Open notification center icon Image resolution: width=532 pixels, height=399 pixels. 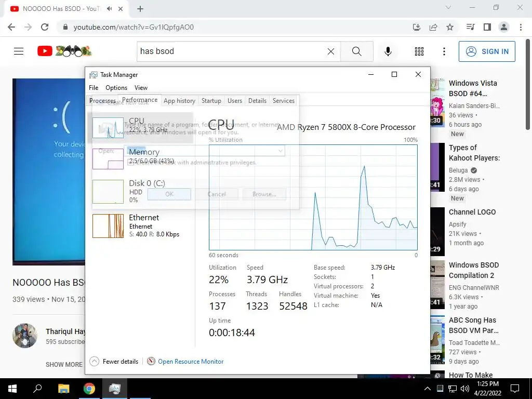[x=515, y=389]
